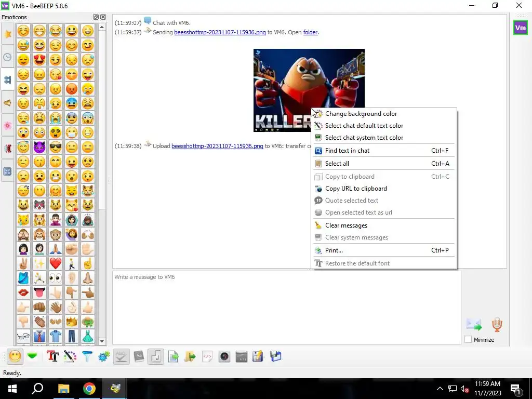532x399 pixels.
Task: Toggle the word completer book icon
Action: pyautogui.click(x=139, y=356)
